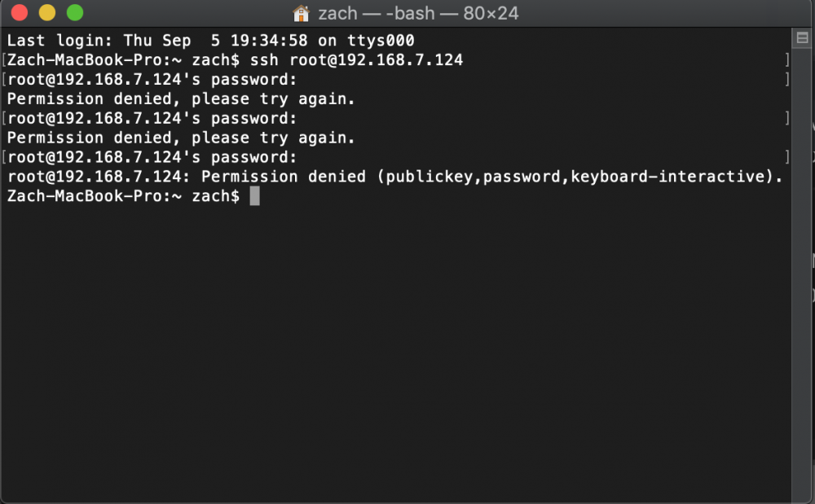The height and width of the screenshot is (504, 815).
Task: Zoom the window using the green button
Action: (x=75, y=12)
